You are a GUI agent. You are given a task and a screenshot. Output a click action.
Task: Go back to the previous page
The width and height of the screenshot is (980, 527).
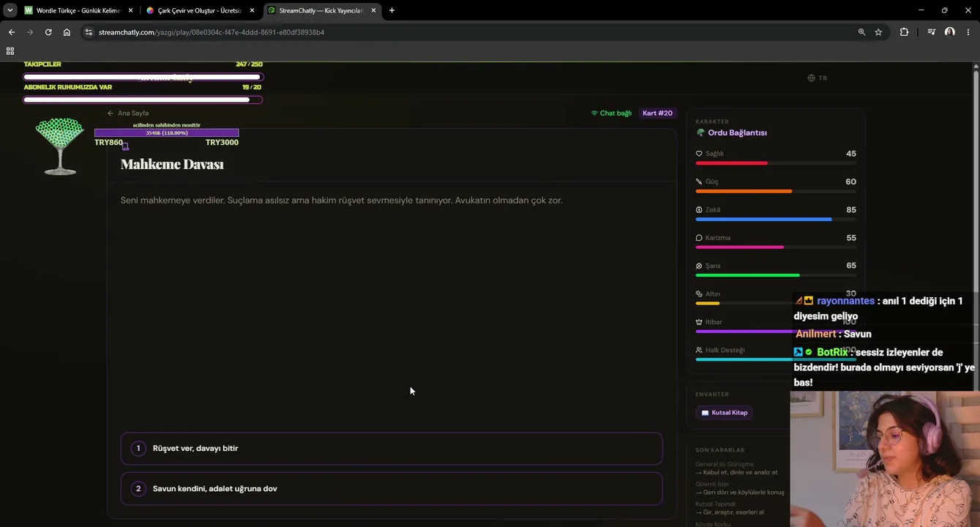(x=12, y=32)
